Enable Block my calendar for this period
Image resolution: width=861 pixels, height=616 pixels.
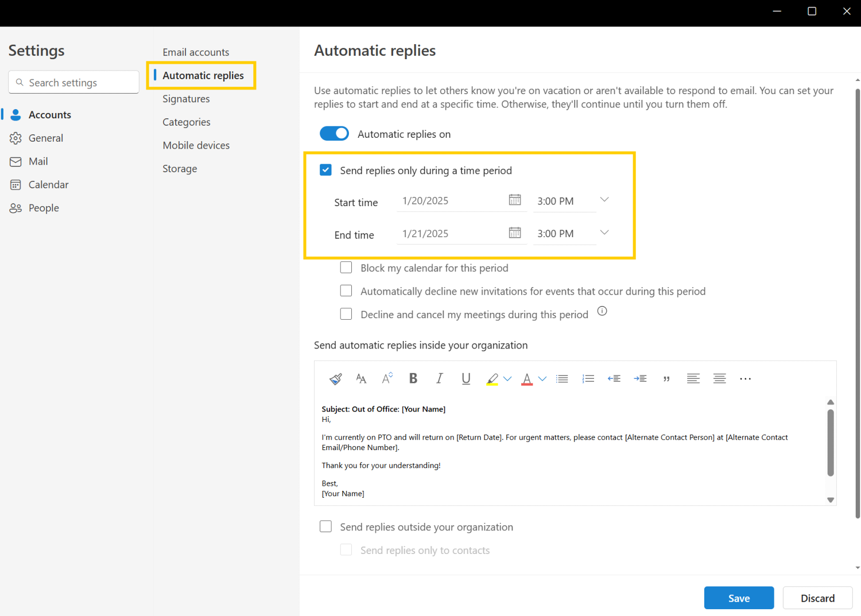point(346,267)
